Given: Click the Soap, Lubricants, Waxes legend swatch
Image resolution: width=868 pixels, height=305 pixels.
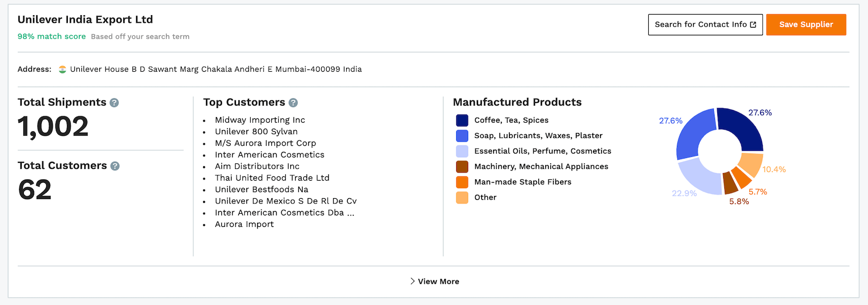Looking at the screenshot, I should coord(462,136).
